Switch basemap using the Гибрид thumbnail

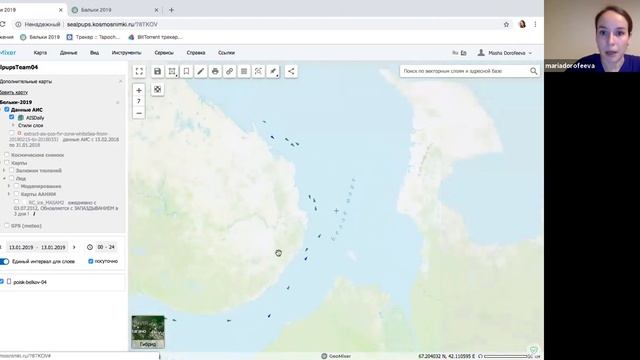click(x=148, y=332)
